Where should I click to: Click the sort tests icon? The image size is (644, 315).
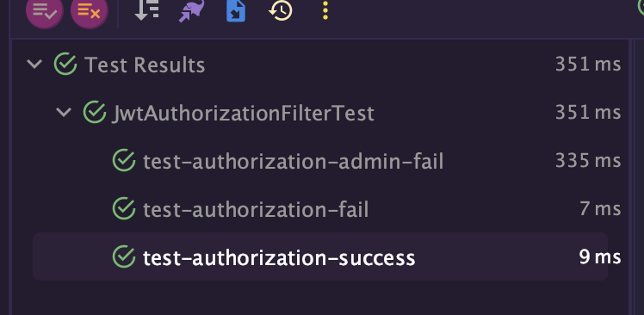coord(147,10)
